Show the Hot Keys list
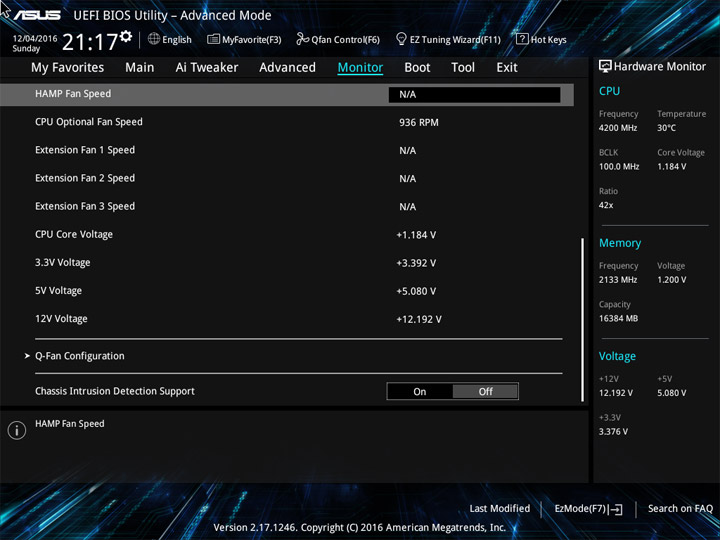The height and width of the screenshot is (540, 720). pyautogui.click(x=548, y=40)
